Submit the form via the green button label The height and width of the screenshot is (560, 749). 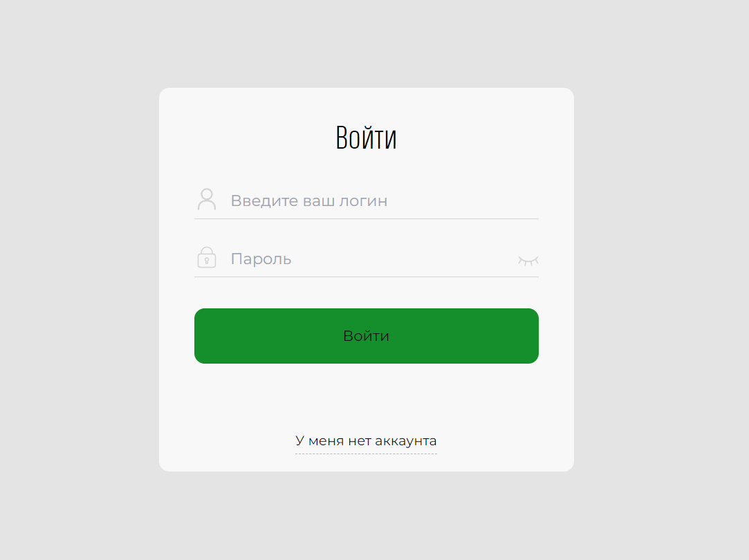367,336
